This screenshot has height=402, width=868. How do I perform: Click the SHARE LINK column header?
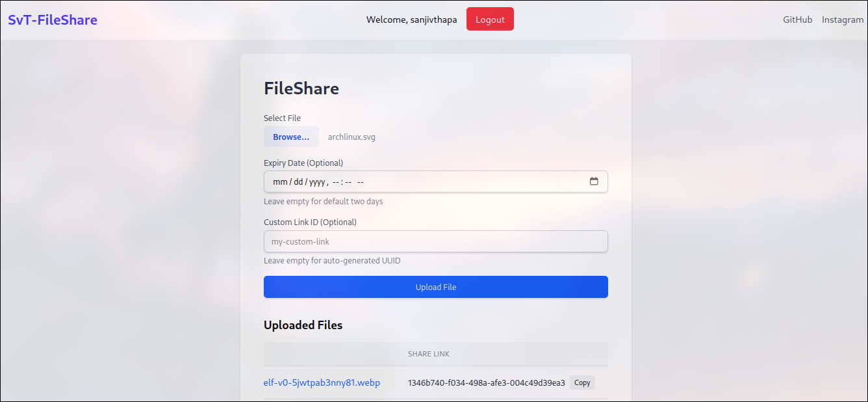coord(428,354)
